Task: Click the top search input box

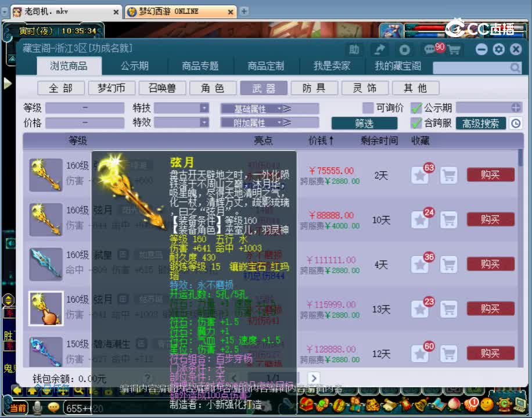Action: coord(477,67)
